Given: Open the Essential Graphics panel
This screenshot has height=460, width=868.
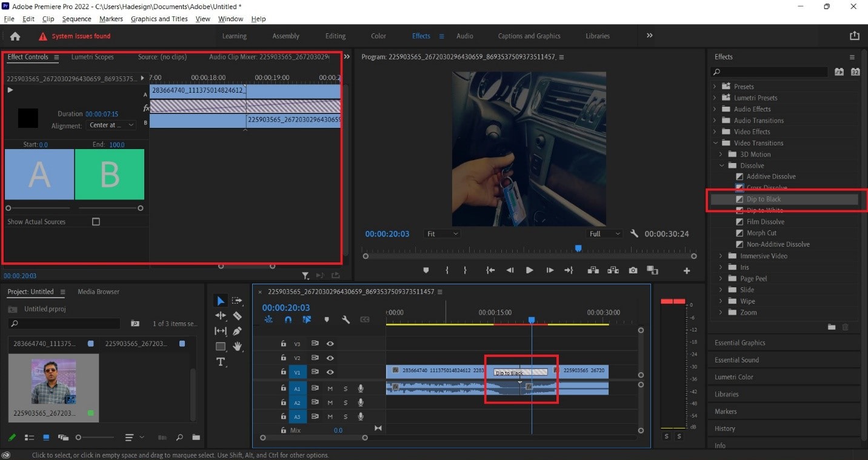Looking at the screenshot, I should pos(739,342).
